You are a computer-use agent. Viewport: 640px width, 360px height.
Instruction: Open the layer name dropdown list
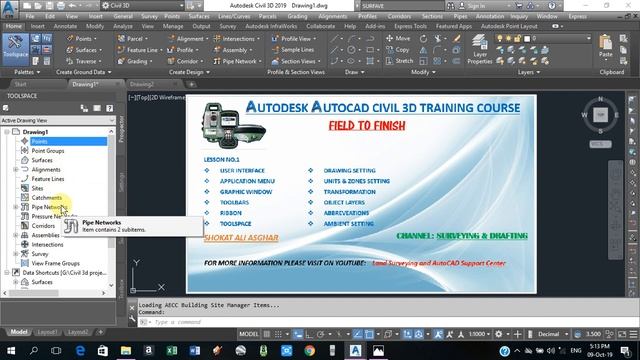pos(588,38)
